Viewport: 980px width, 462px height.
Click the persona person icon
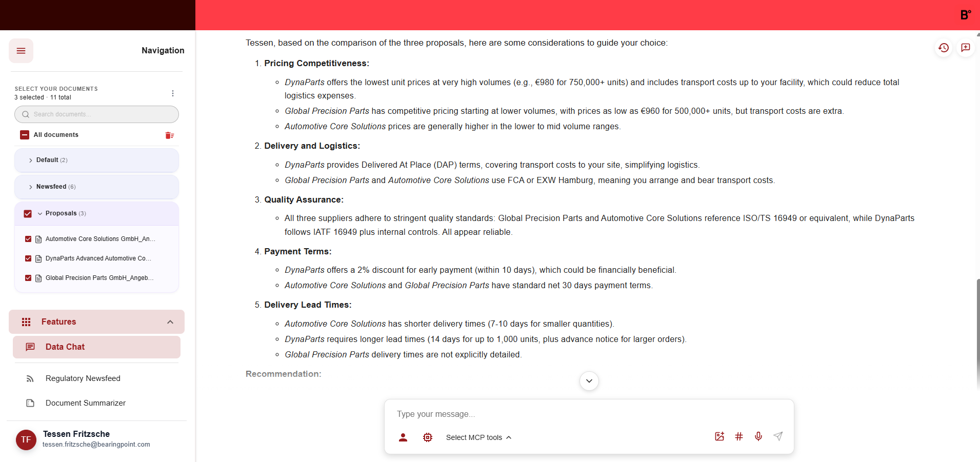[x=403, y=437]
